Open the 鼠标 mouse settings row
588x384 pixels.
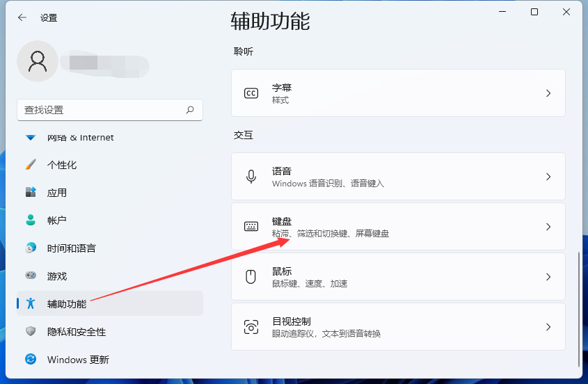398,277
